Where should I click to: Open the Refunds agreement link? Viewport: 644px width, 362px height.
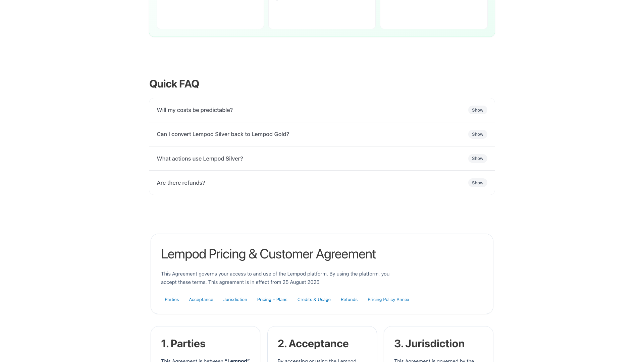click(349, 299)
